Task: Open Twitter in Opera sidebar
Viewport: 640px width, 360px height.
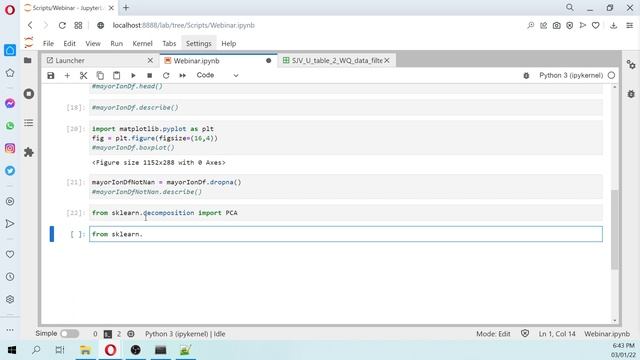Action: [x=10, y=171]
